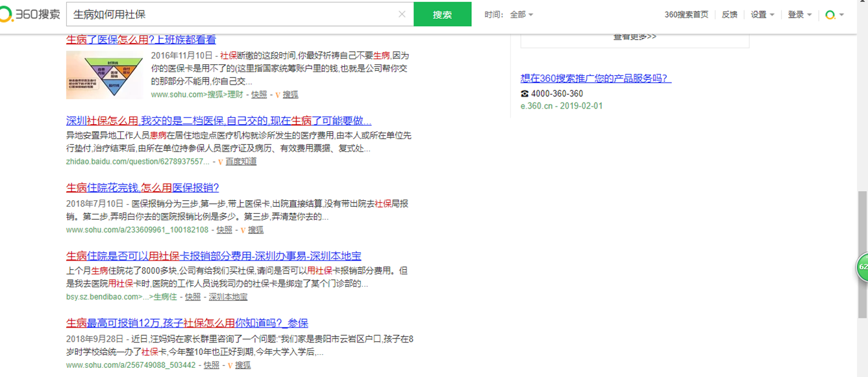868x377 pixels.
Task: Open 快照 for sohu.com/a/233609961 result
Action: point(225,229)
